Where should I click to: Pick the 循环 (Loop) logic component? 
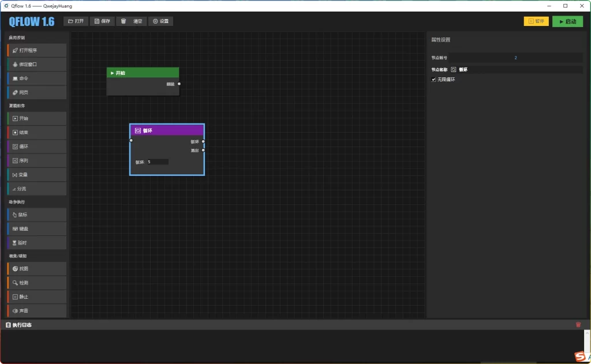point(37,147)
